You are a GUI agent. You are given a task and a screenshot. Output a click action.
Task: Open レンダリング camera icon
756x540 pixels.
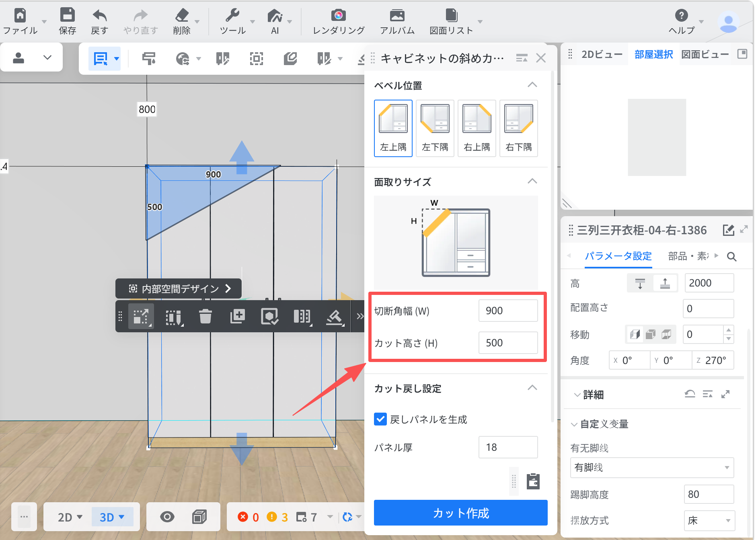(339, 15)
